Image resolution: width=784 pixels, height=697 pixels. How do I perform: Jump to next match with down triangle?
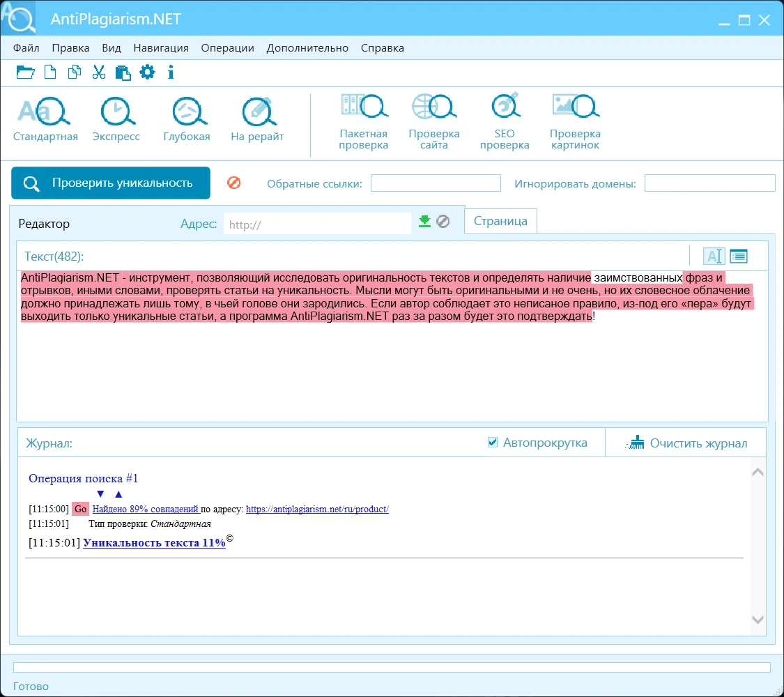[x=100, y=494]
